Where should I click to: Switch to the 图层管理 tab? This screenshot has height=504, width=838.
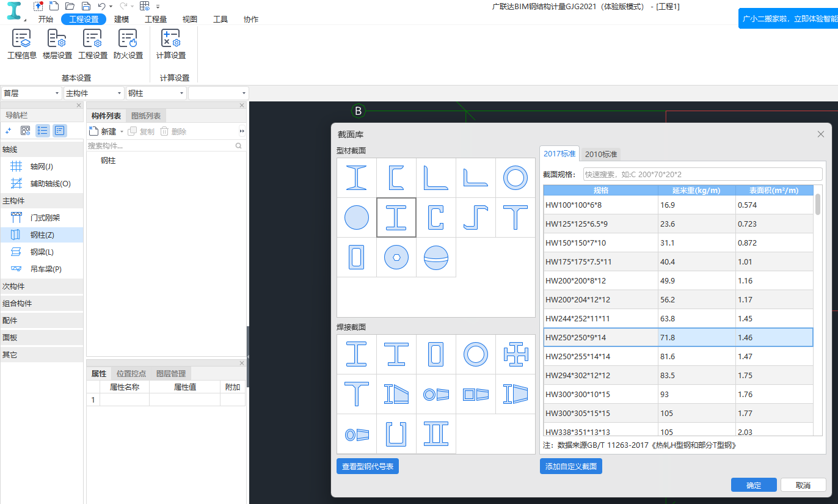point(171,373)
